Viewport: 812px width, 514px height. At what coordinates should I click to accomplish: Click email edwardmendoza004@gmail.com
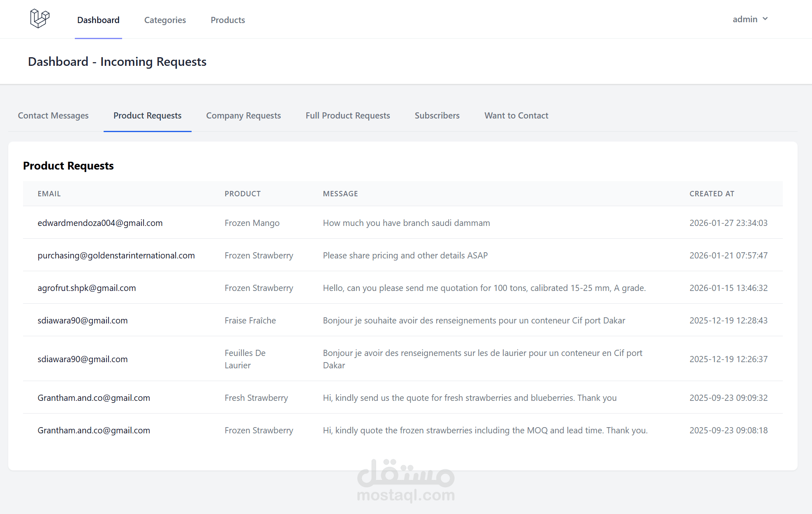pyautogui.click(x=100, y=223)
